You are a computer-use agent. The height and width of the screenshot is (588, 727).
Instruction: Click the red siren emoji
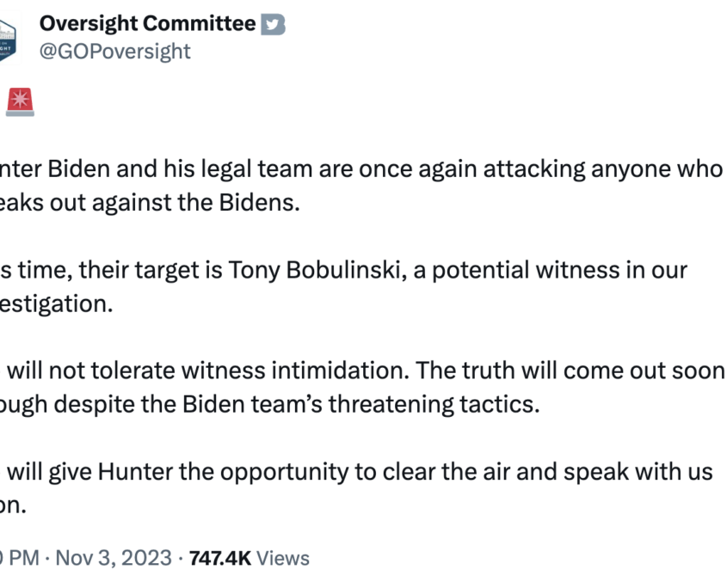click(20, 101)
